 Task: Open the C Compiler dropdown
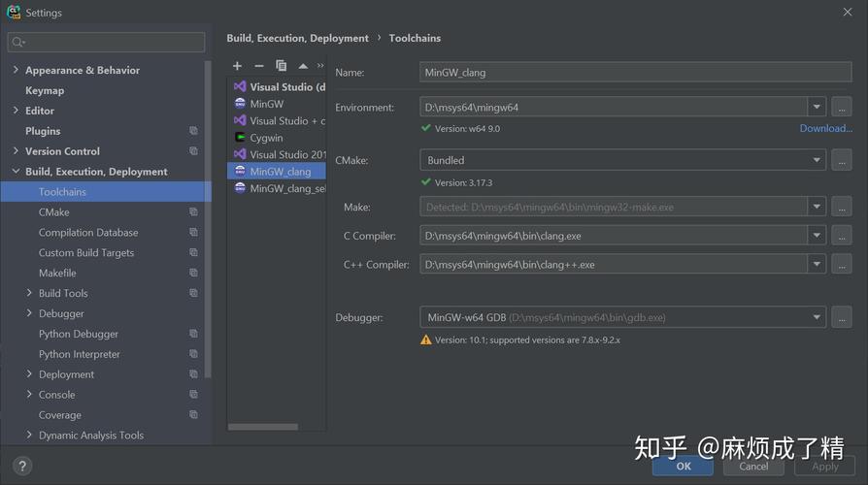click(817, 236)
